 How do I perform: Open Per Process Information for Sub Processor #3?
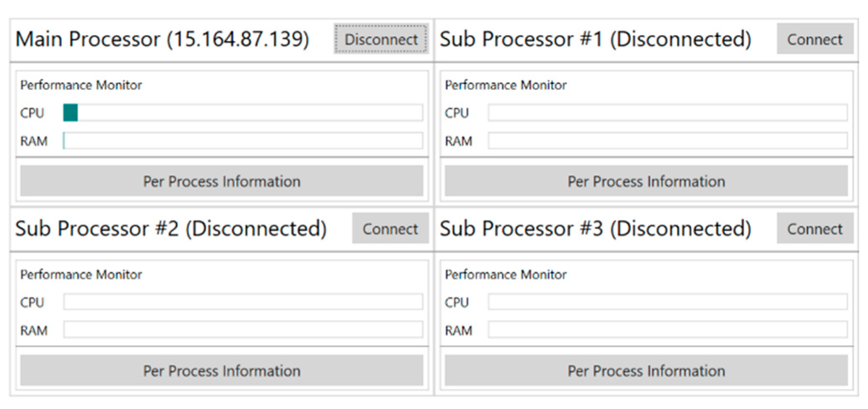pos(646,370)
